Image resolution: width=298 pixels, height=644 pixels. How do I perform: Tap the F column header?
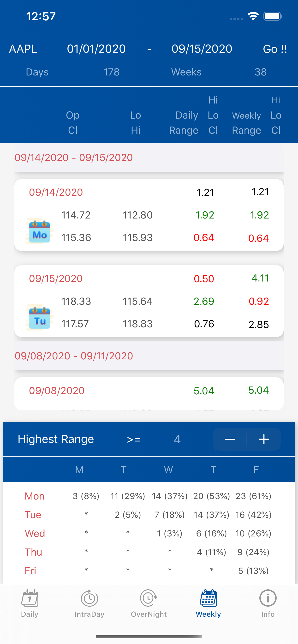256,470
